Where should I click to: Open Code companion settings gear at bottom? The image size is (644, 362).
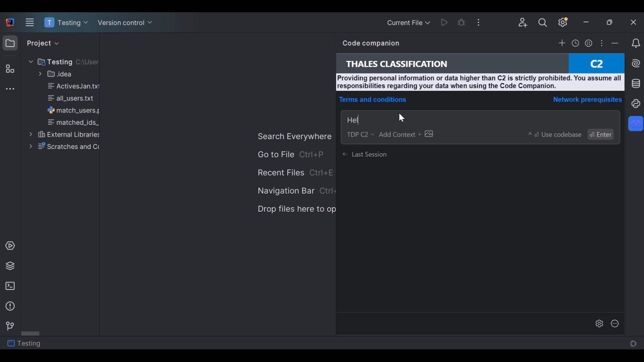click(599, 324)
